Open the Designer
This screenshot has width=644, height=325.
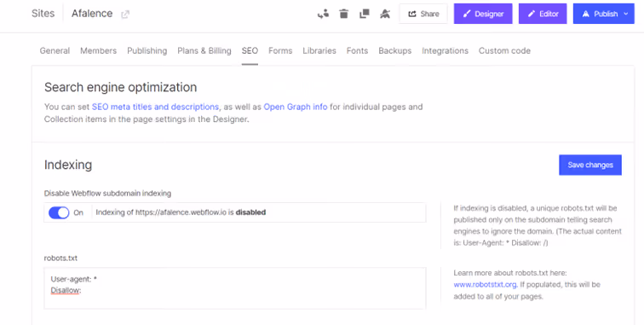[483, 14]
